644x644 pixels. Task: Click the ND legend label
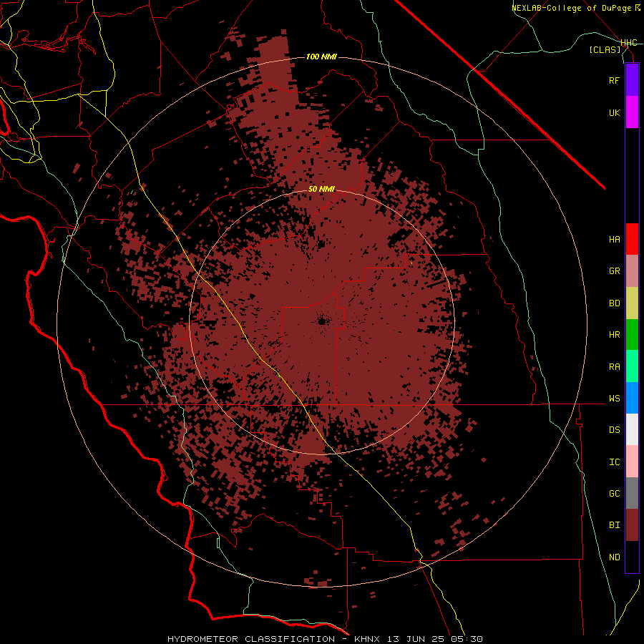tap(614, 557)
